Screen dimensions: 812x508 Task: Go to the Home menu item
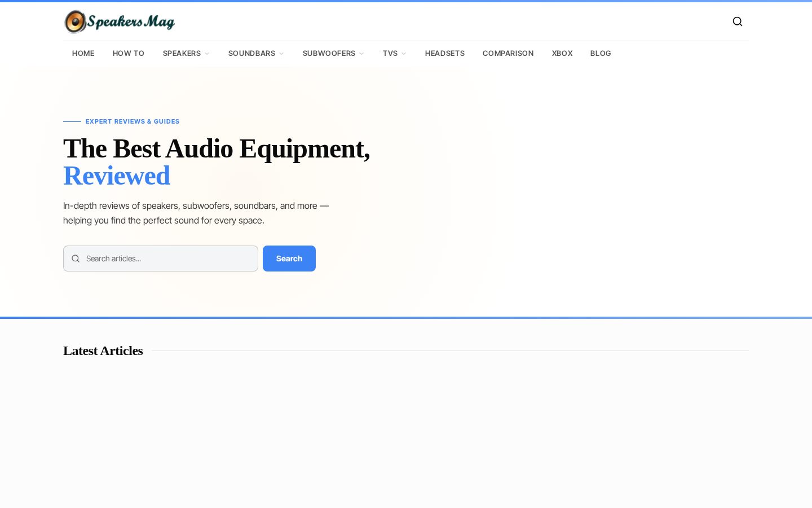(x=83, y=53)
